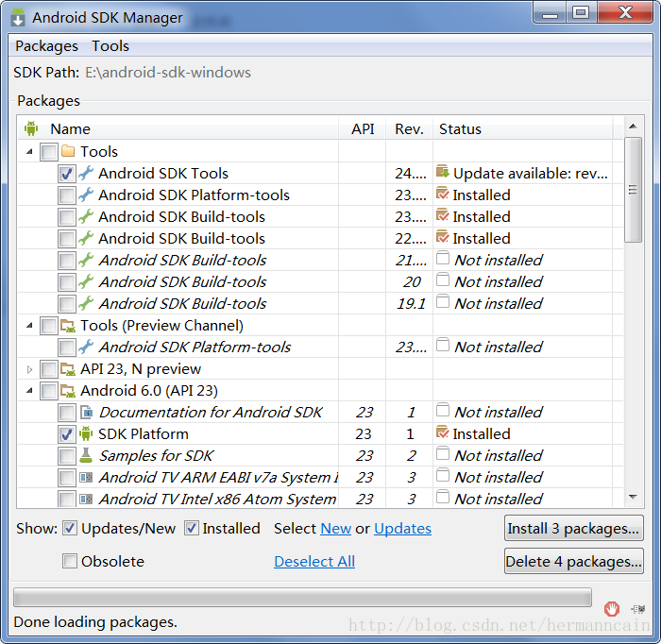The height and width of the screenshot is (644, 661).
Task: Click the vertical scrollbar thumb
Action: (633, 190)
